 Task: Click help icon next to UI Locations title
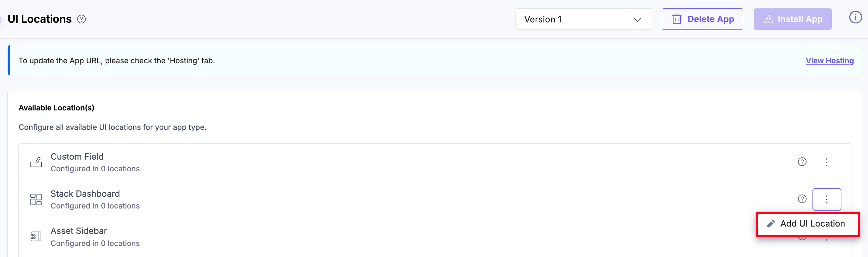[x=82, y=19]
